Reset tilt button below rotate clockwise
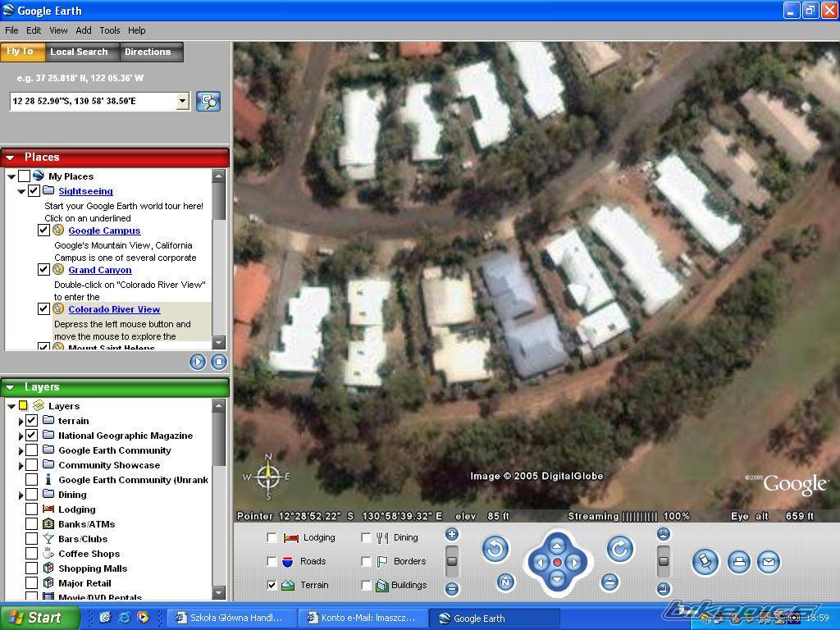Viewport: 840px width, 630px height. [609, 582]
